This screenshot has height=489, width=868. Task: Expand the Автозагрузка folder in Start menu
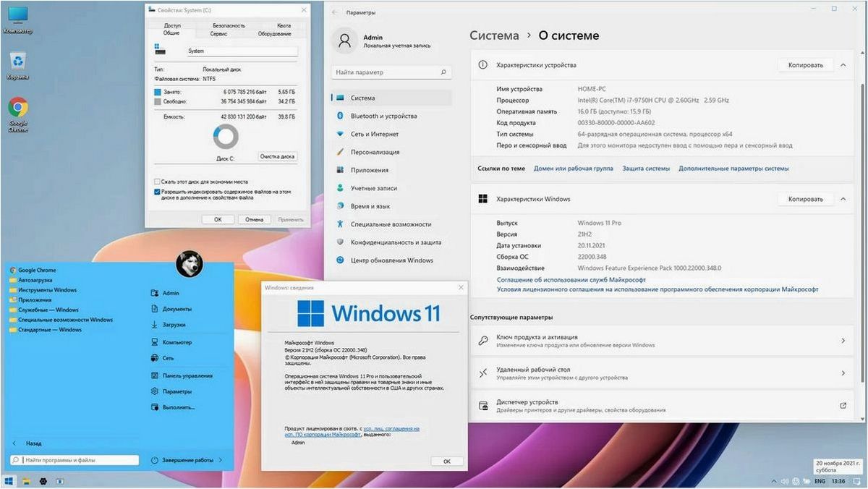[30, 280]
